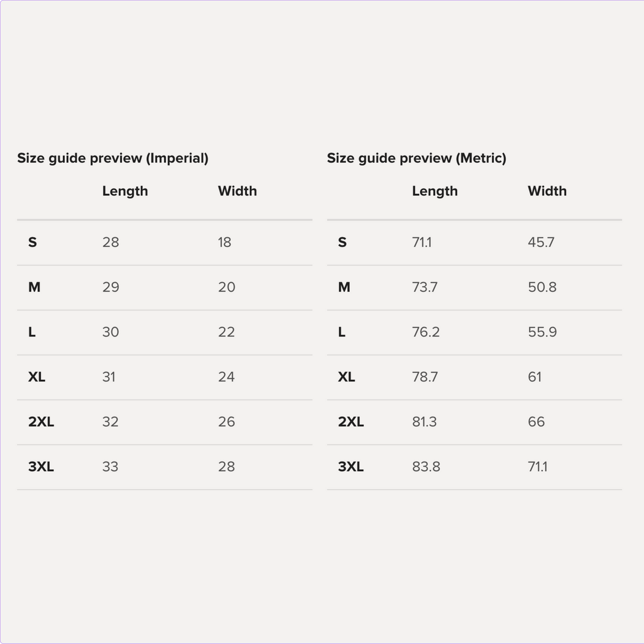Viewport: 644px width, 644px height.
Task: Select the Length column header in Imperial table
Action: (125, 191)
